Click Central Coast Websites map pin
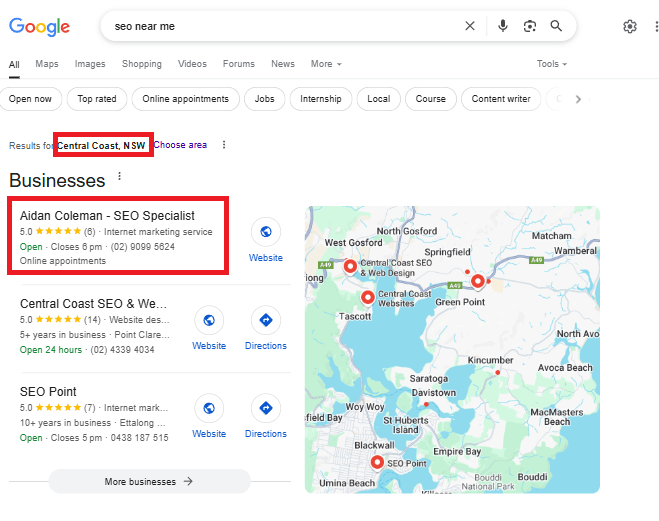 tap(368, 297)
